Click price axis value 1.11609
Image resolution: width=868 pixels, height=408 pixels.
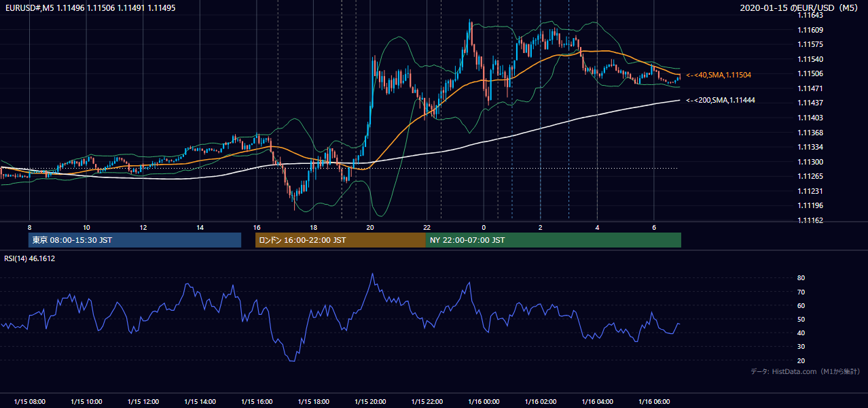pyautogui.click(x=810, y=30)
